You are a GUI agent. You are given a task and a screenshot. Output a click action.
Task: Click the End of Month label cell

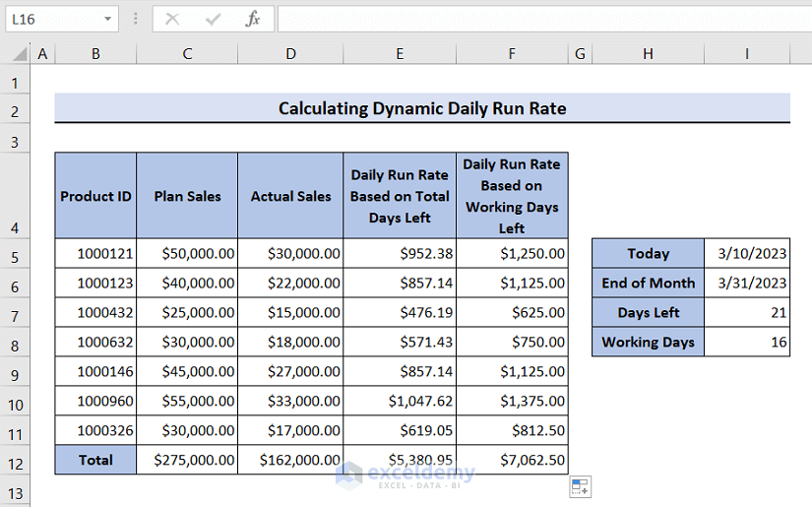(648, 283)
